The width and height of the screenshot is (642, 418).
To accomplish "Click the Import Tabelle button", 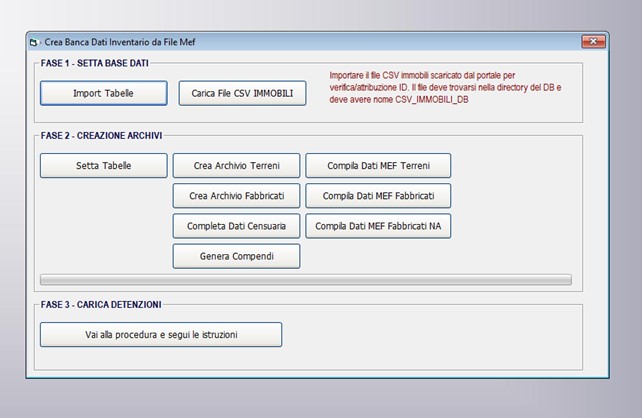I will (104, 93).
